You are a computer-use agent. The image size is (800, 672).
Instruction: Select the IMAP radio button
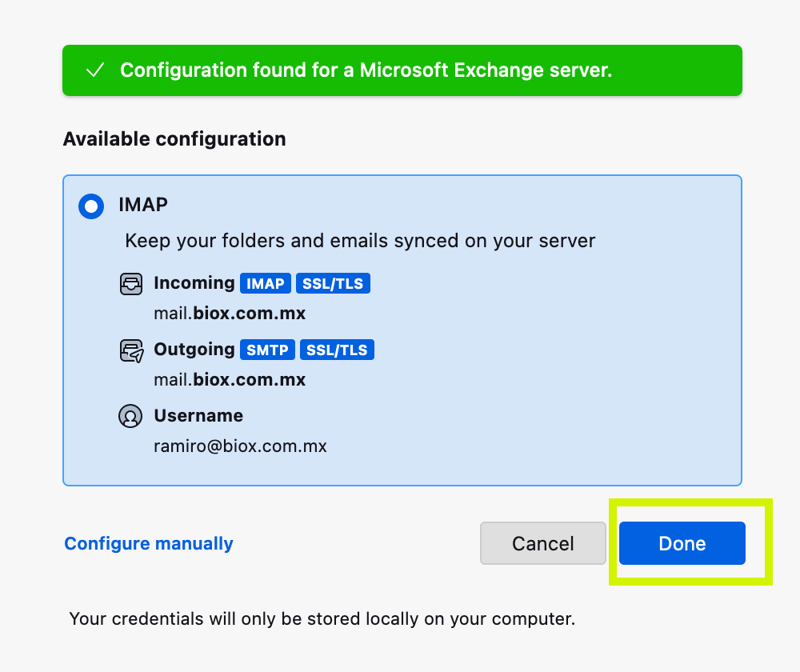[x=91, y=206]
